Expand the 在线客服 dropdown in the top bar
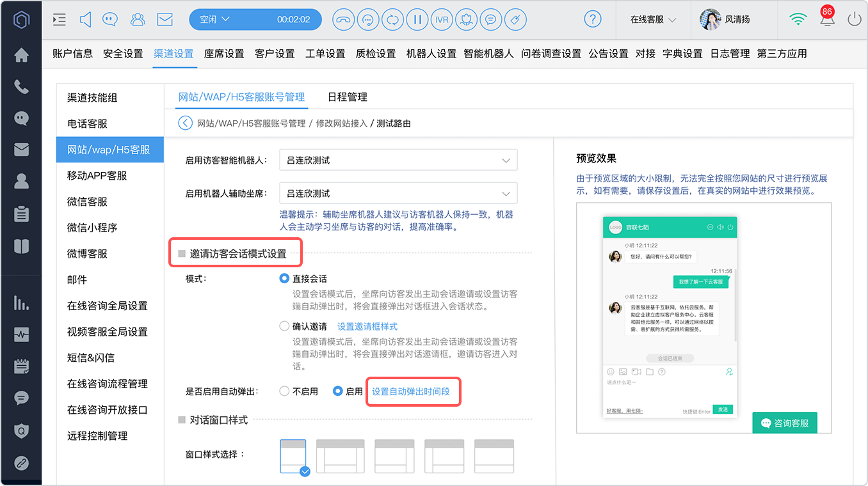Image resolution: width=868 pixels, height=486 pixels. tap(654, 20)
